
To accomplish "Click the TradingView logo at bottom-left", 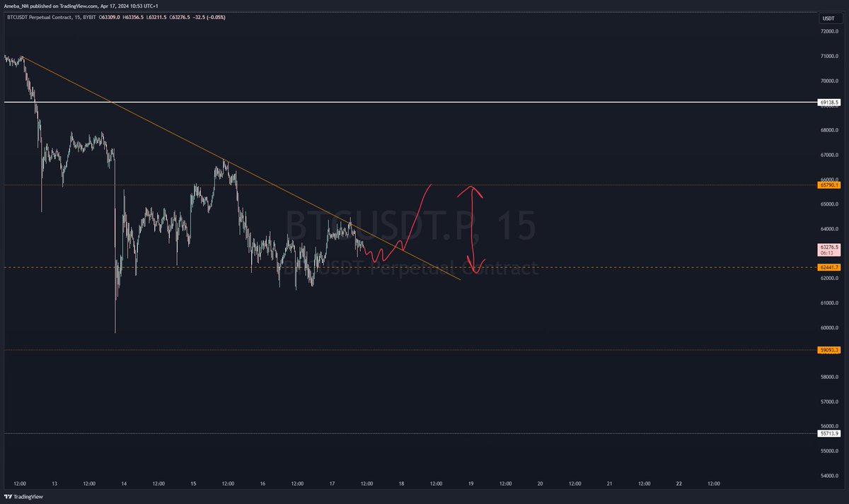I will pyautogui.click(x=23, y=497).
